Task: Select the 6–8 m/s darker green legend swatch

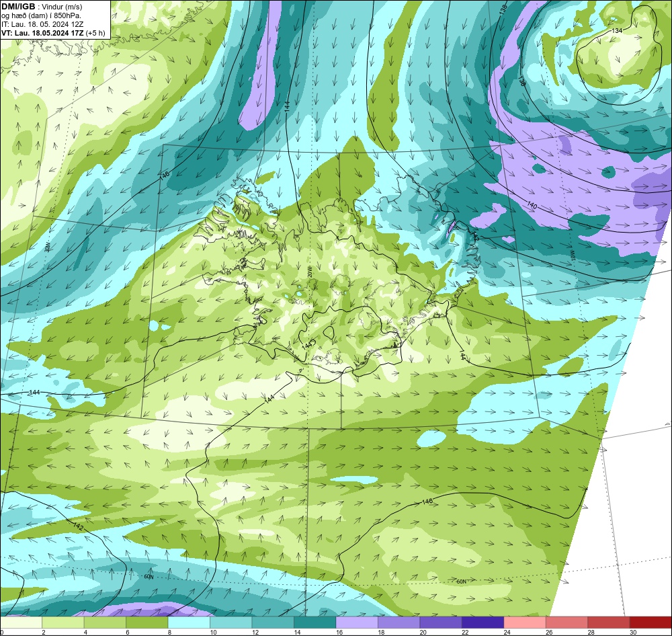Action: [147, 623]
